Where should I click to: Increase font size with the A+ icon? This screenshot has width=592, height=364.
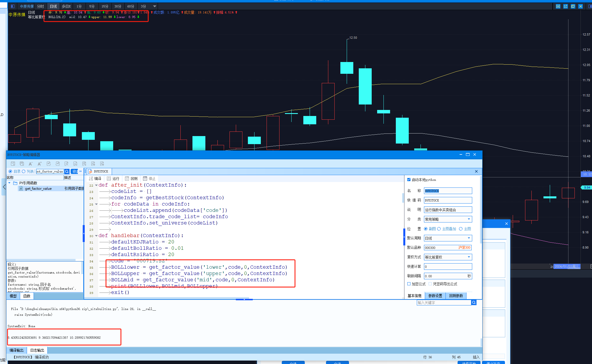[40, 164]
